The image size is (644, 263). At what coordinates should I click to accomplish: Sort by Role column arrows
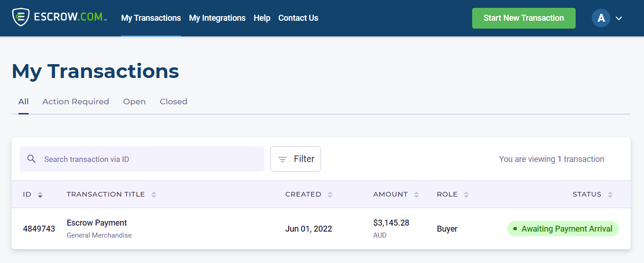point(466,195)
